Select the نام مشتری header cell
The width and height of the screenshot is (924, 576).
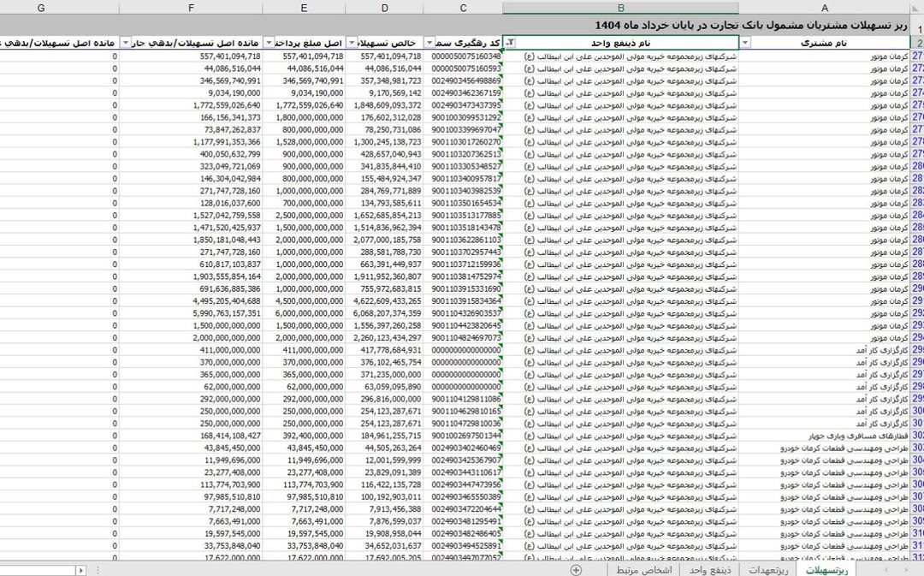825,43
